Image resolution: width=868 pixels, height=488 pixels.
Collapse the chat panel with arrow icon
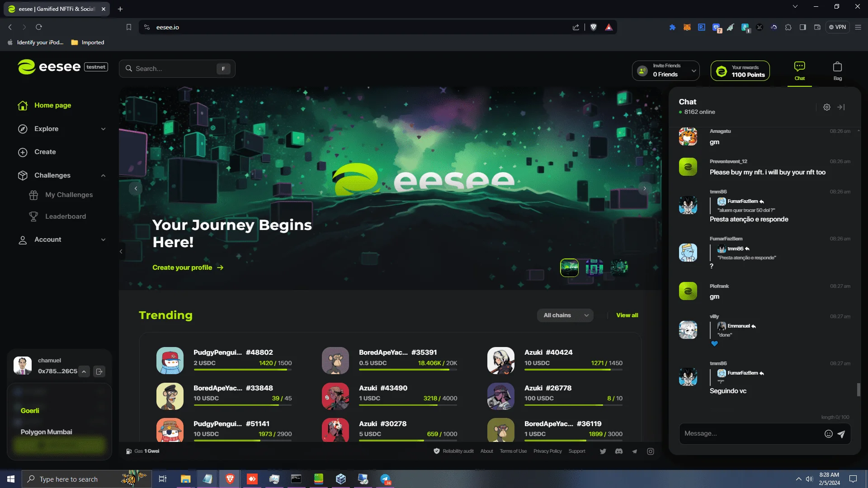click(x=841, y=107)
